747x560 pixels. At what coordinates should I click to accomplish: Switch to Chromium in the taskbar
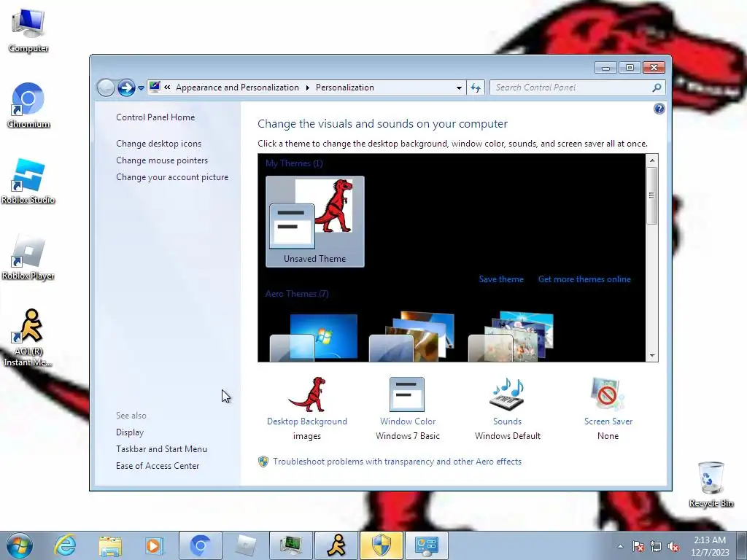pyautogui.click(x=200, y=545)
